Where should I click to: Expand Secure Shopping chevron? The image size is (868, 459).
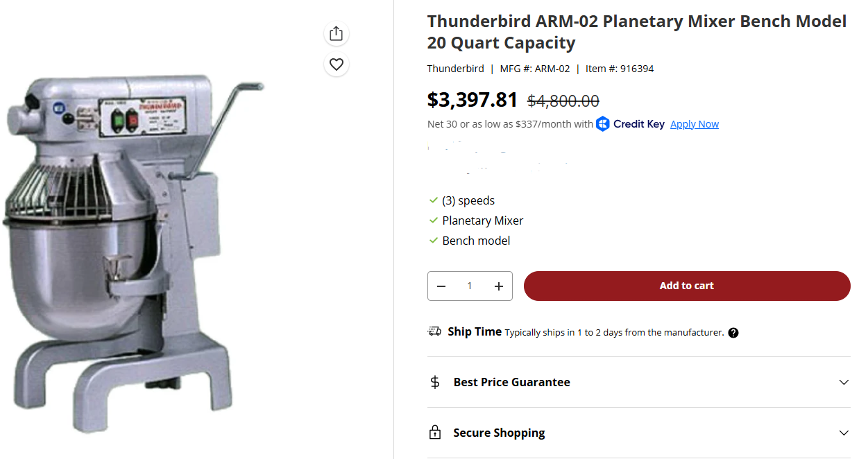click(844, 433)
